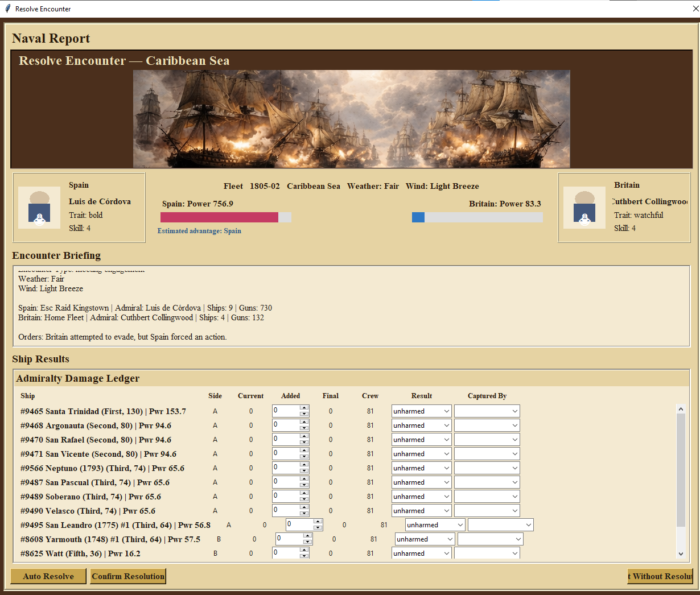This screenshot has height=595, width=700.
Task: Open Result dropdown for Velasco
Action: click(421, 511)
